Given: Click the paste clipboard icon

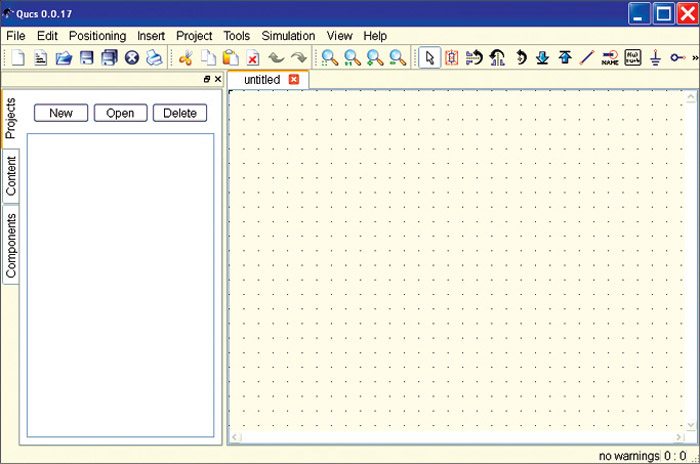Looking at the screenshot, I should [230, 58].
